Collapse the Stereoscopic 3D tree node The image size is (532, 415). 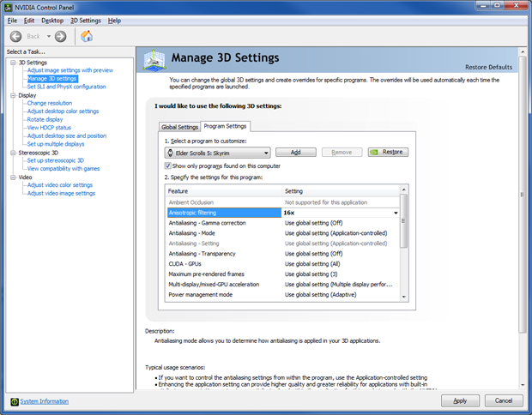(13, 153)
